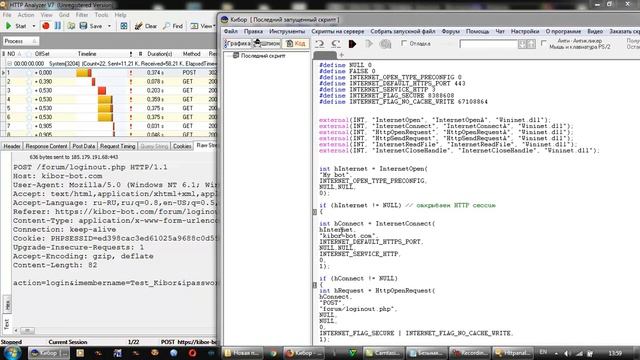Viewport: 640px width, 360px height.
Task: Enable Анти-Античитер мышь и клавиатура PS/2 checkbox
Action: pyautogui.click(x=543, y=43)
